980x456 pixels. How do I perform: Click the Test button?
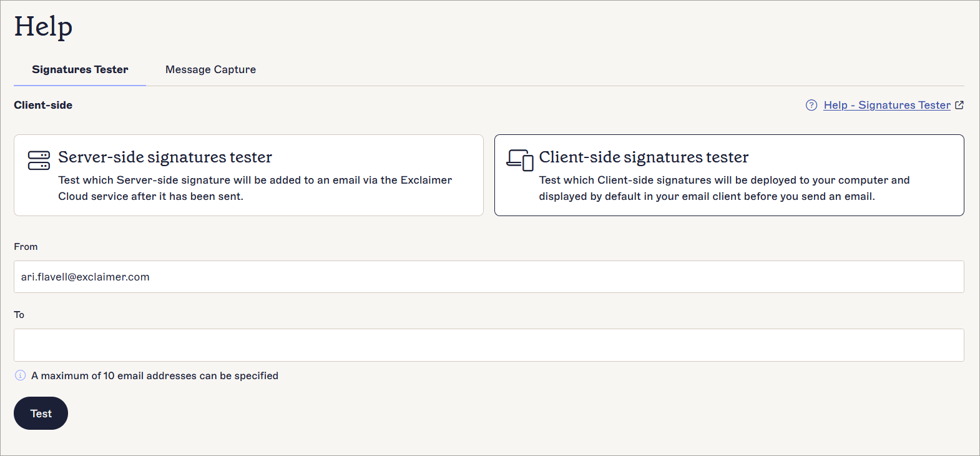coord(41,413)
